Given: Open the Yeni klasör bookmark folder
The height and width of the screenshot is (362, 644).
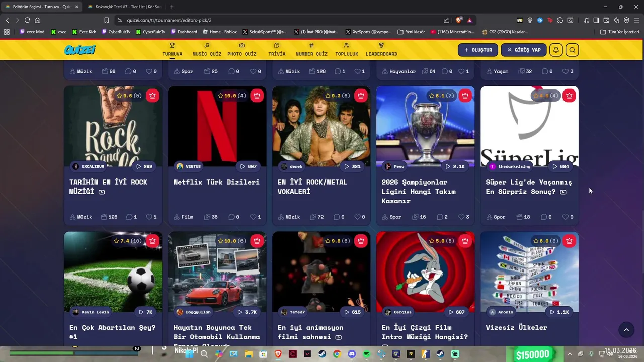Looking at the screenshot, I should pyautogui.click(x=411, y=32).
